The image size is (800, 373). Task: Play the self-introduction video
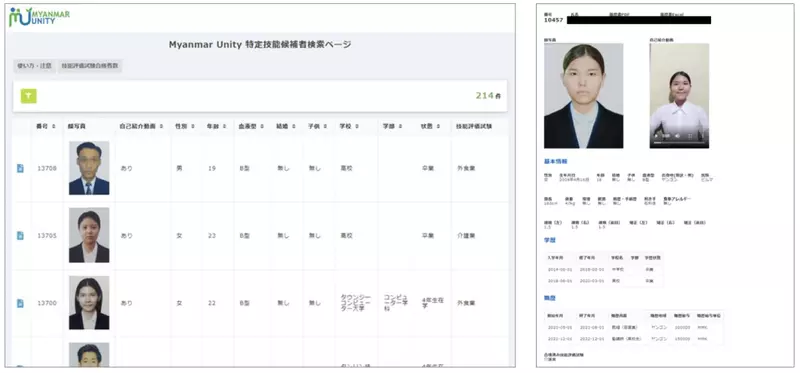click(657, 136)
